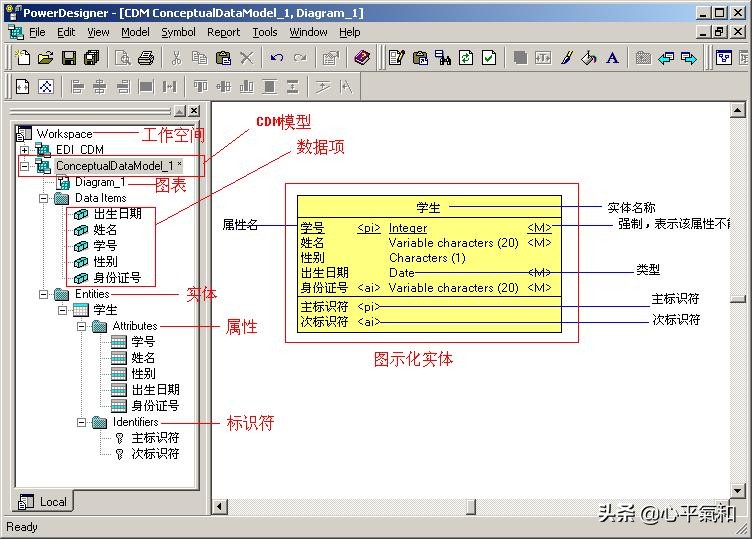Screen dimensions: 752x539
Task: Select data item 身份证号 under Data Items
Action: (x=118, y=278)
